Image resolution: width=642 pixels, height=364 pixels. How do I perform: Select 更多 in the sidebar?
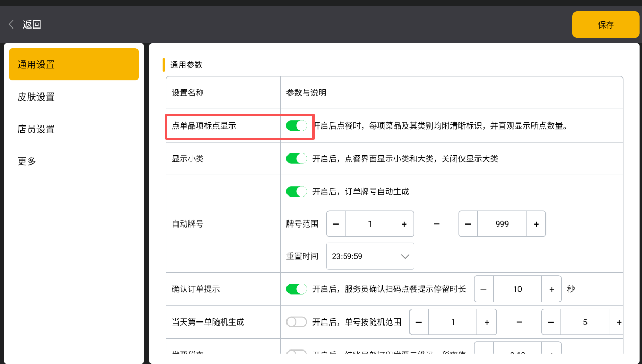(x=27, y=161)
